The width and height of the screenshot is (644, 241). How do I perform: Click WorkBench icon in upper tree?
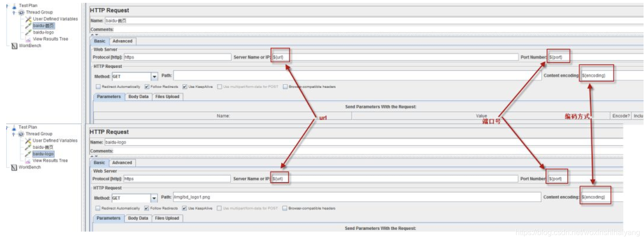[14, 46]
